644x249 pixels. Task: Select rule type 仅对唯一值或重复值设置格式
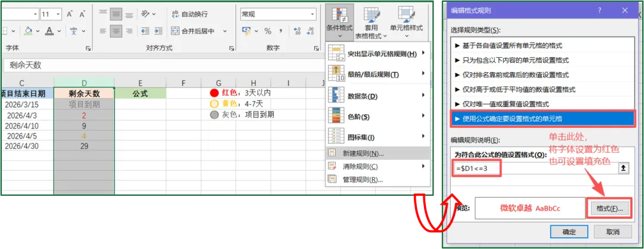543,104
